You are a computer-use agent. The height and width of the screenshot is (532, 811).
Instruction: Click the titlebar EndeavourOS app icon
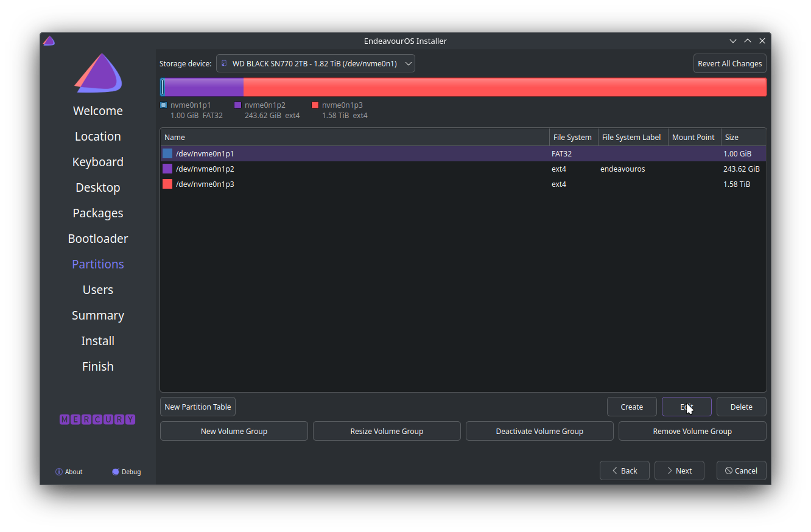[x=49, y=41]
